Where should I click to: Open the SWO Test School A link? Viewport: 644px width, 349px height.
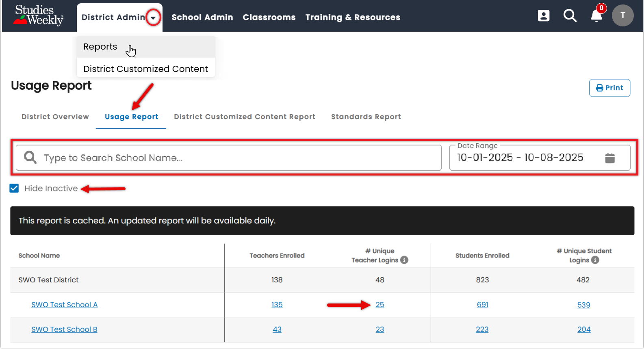click(x=65, y=305)
